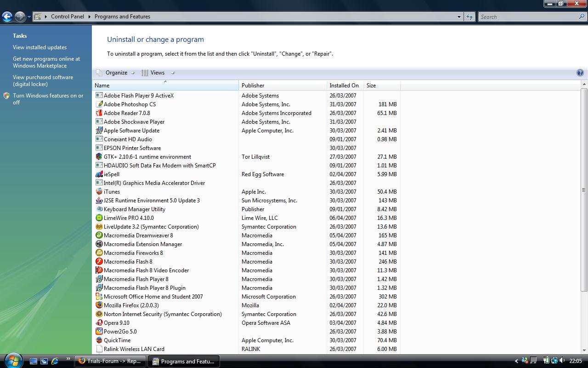Open the recent pages dropdown arrow
The image size is (588, 368).
[x=29, y=17]
